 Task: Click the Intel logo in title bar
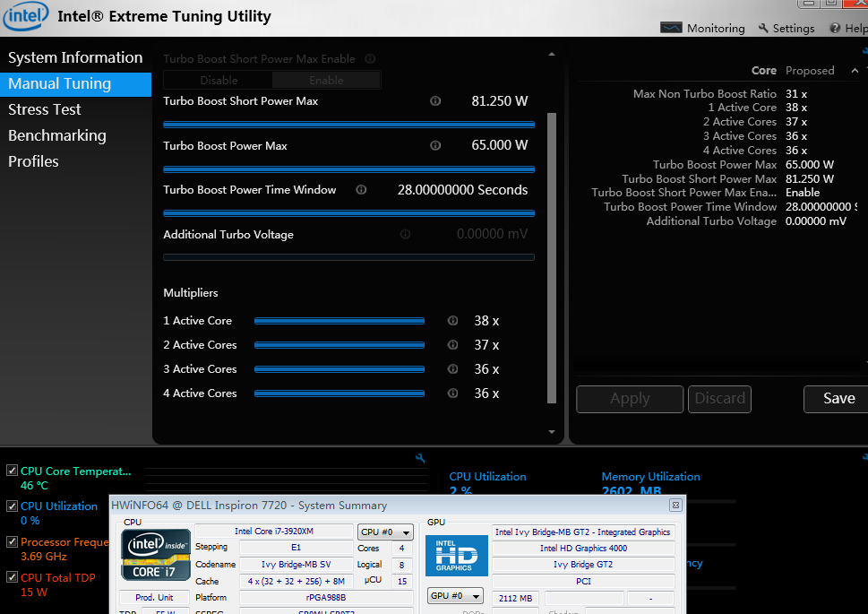pos(25,16)
